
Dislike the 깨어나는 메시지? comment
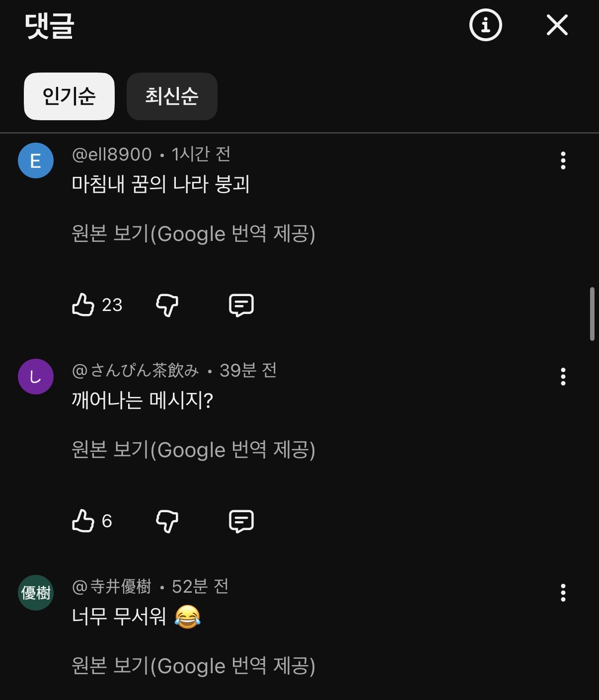(167, 521)
